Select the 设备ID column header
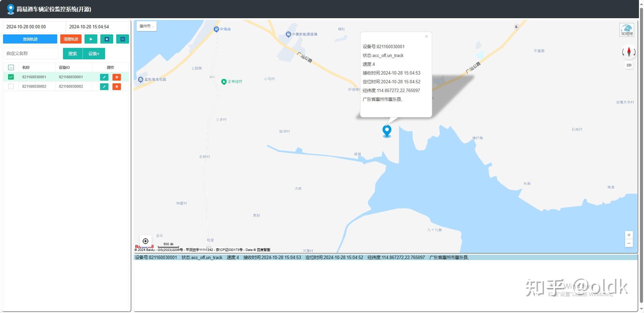The width and height of the screenshot is (644, 313). [64, 67]
